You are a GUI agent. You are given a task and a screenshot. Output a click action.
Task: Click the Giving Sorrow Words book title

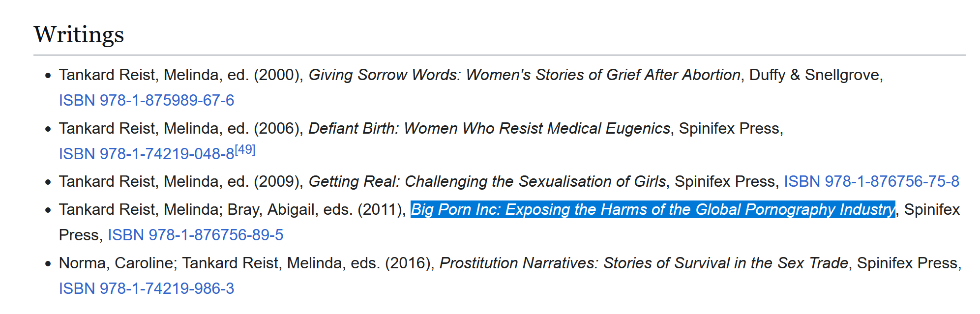point(524,75)
